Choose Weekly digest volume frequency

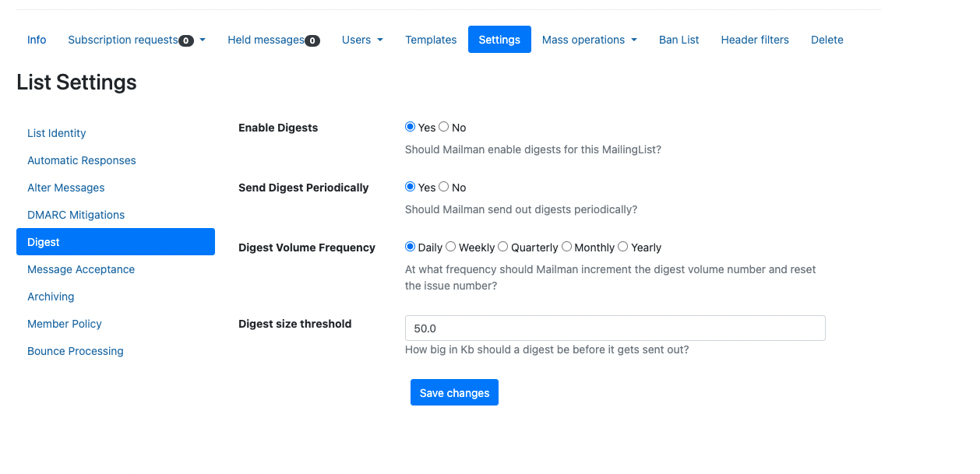(x=450, y=247)
